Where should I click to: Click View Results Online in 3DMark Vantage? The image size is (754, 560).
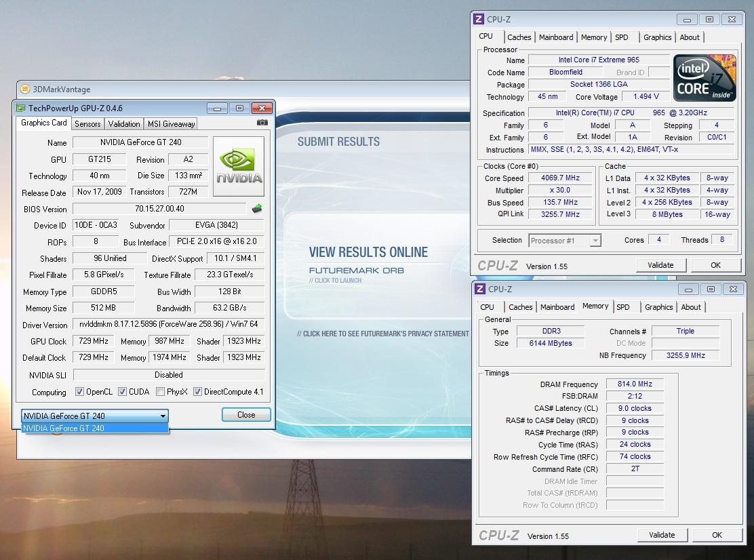(368, 252)
